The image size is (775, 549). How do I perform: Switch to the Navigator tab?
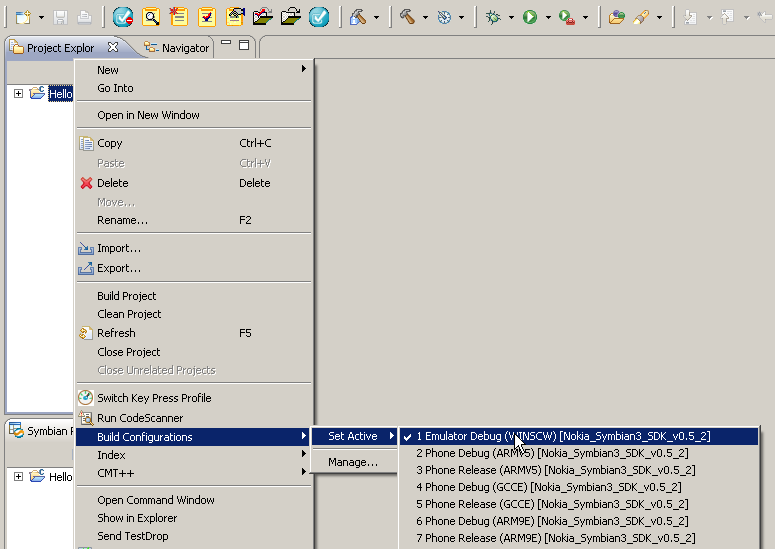[185, 48]
